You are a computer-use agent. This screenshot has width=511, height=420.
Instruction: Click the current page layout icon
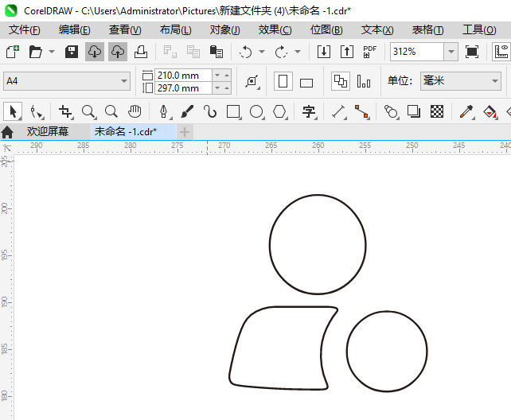364,81
